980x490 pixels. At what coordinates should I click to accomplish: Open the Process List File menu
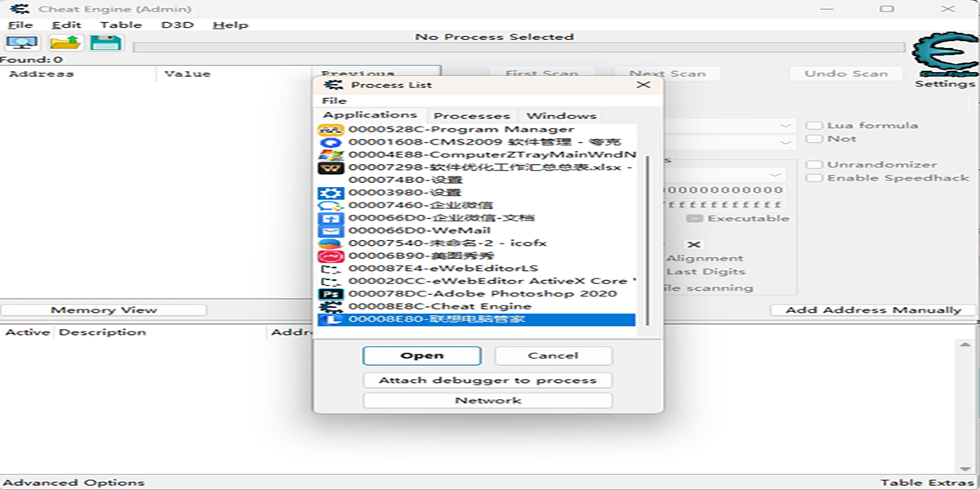pyautogui.click(x=334, y=101)
